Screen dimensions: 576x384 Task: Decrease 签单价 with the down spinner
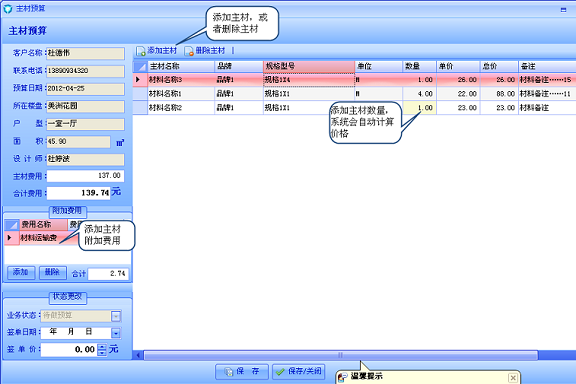pos(102,353)
